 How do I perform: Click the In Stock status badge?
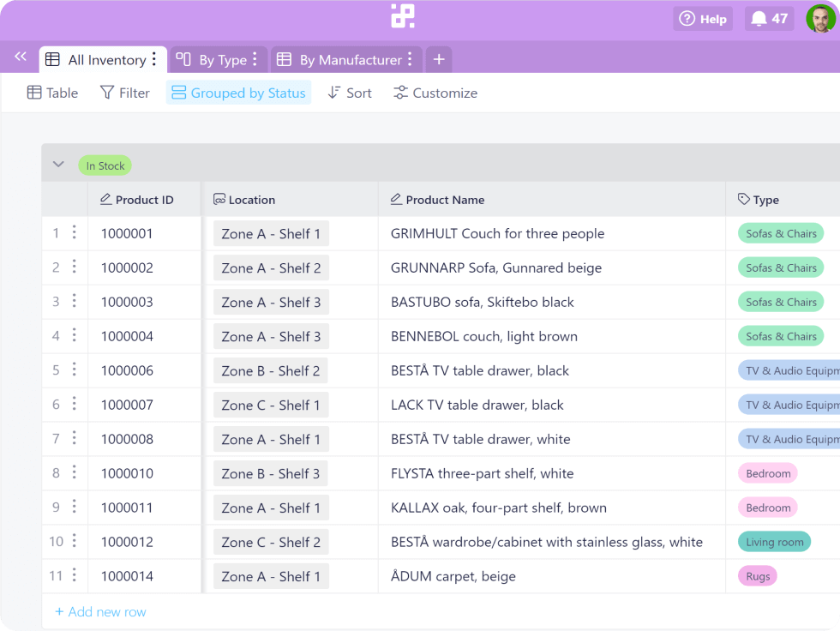coord(105,165)
